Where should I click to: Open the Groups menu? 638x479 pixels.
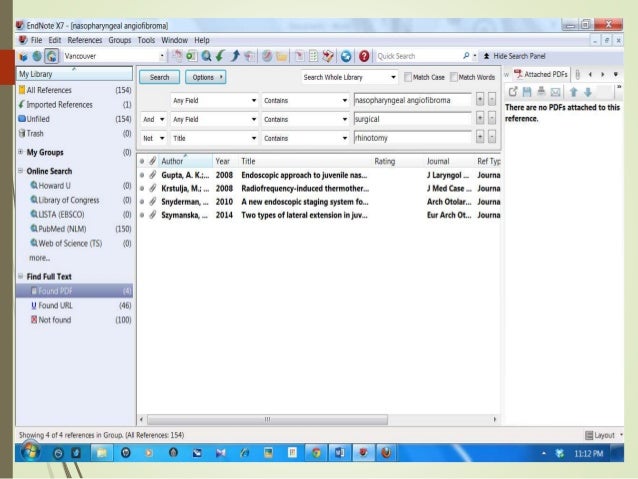[x=120, y=40]
